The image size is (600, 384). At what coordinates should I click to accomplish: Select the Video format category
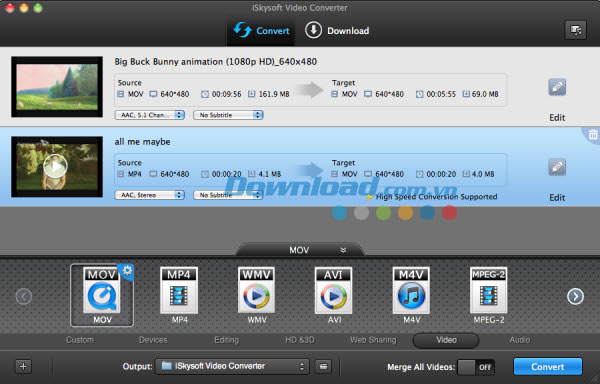pyautogui.click(x=446, y=340)
